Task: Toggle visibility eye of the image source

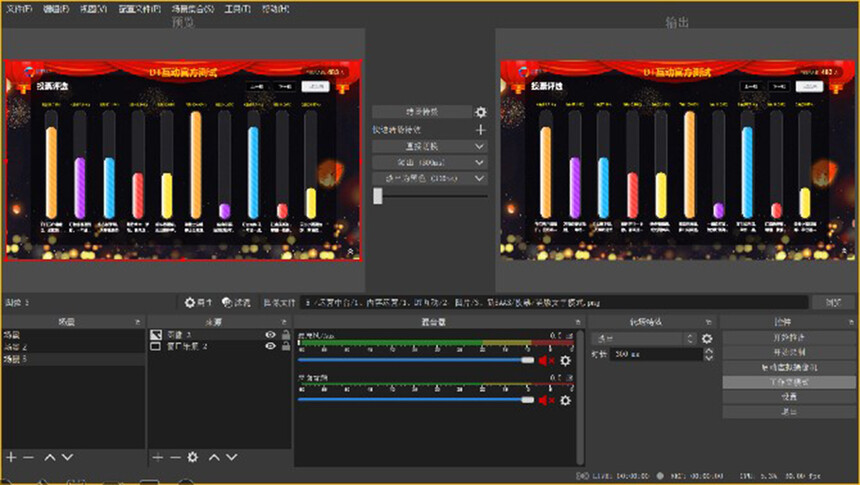Action: [270, 335]
